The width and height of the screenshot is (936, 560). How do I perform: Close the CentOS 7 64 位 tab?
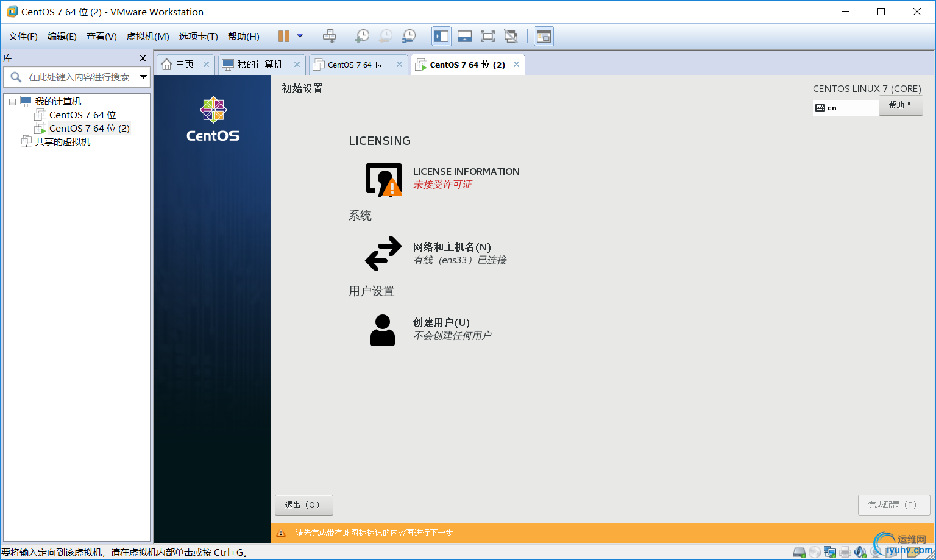click(x=399, y=65)
